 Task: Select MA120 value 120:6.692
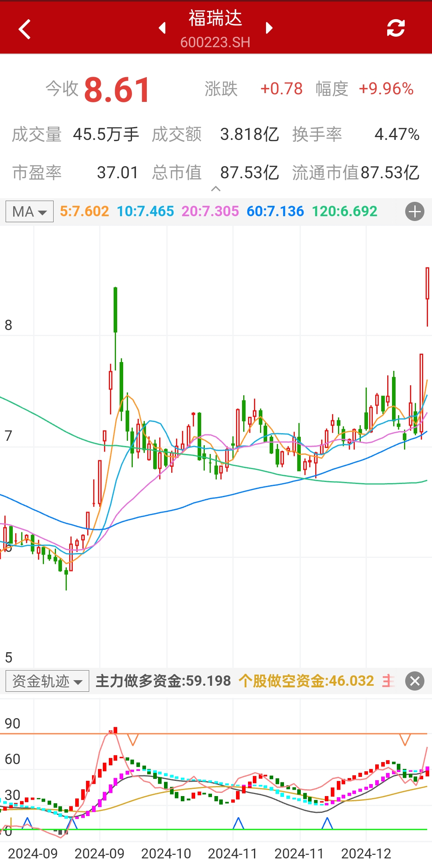(344, 211)
